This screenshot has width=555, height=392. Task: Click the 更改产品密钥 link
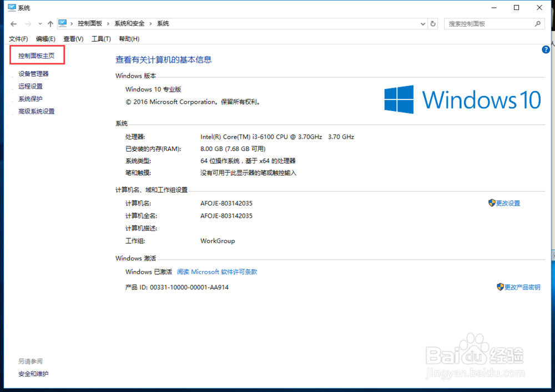click(x=521, y=287)
